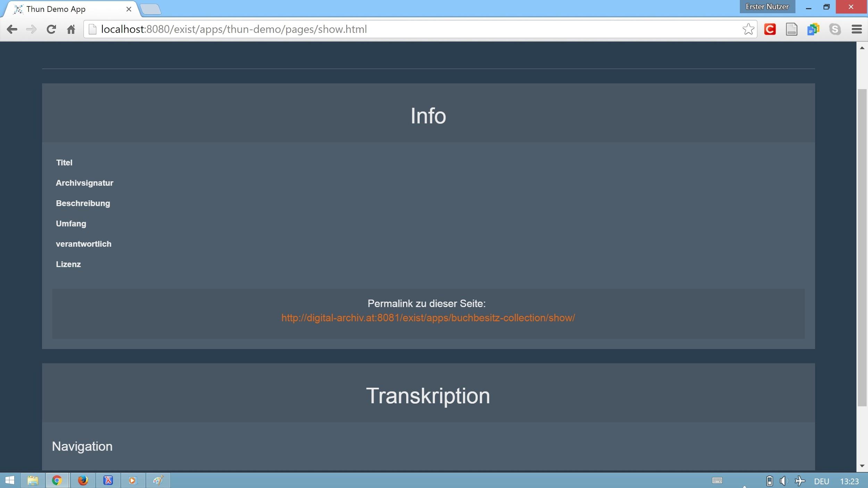Open the red C extension icon
Screen dimensions: 868x488
pyautogui.click(x=770, y=30)
